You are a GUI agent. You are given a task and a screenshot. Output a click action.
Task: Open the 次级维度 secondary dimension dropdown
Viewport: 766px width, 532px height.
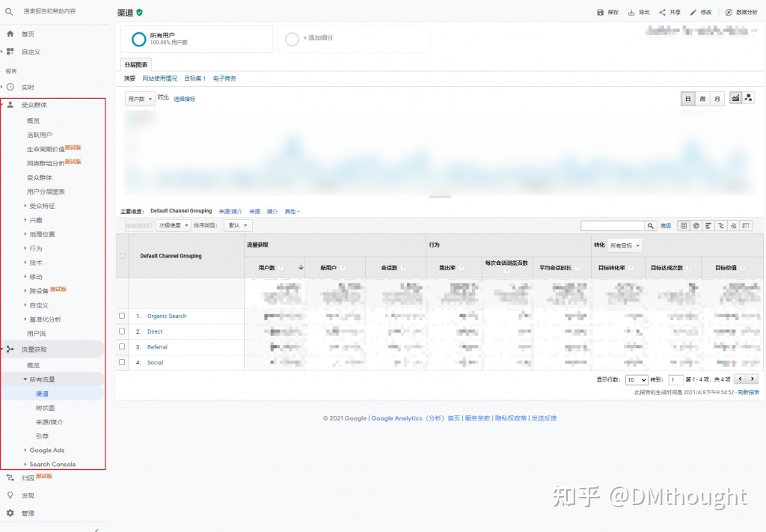click(174, 225)
